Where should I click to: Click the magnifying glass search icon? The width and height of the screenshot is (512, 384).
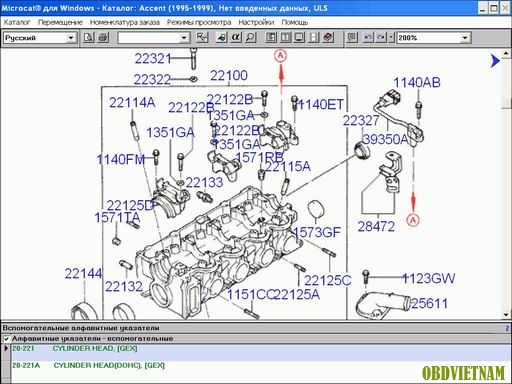coord(250,37)
